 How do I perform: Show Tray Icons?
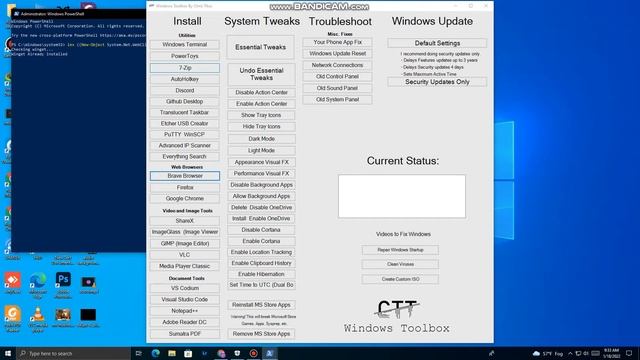pos(261,116)
